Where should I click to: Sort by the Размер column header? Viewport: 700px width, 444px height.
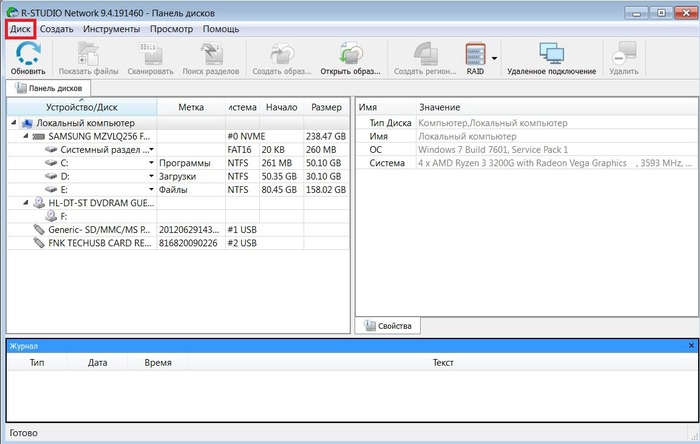(x=325, y=107)
